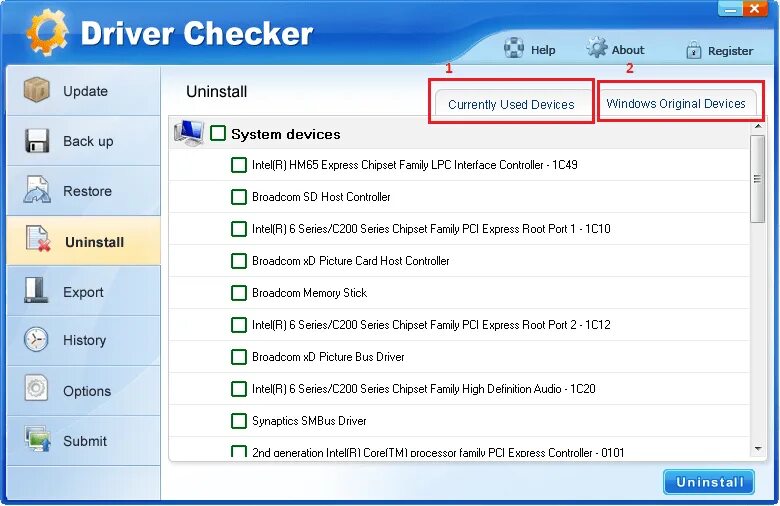Click the Restore icon in sidebar
The width and height of the screenshot is (780, 506).
point(37,190)
